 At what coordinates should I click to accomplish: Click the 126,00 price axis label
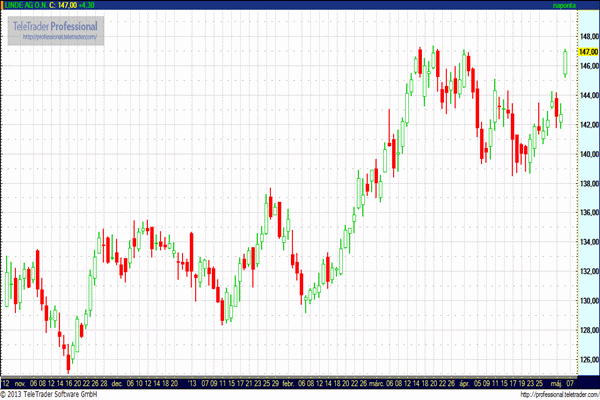tap(588, 361)
